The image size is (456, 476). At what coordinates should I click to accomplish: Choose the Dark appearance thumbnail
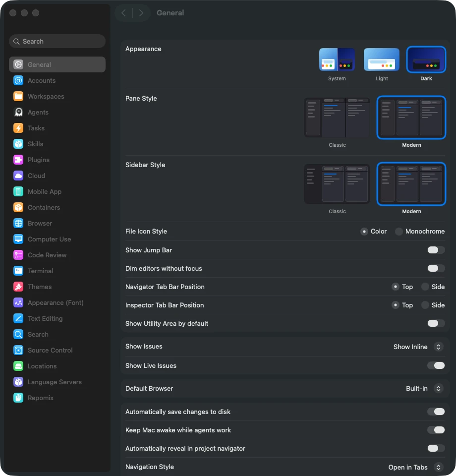click(x=426, y=59)
